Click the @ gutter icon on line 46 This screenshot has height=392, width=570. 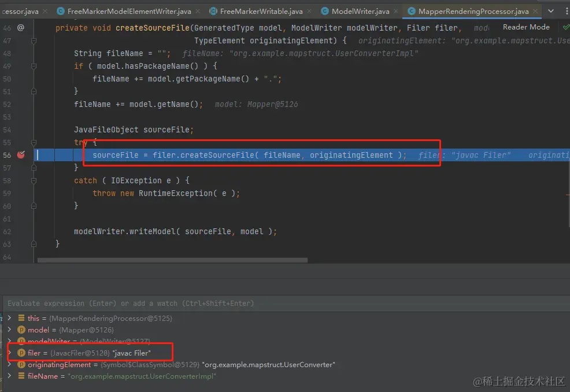point(21,28)
